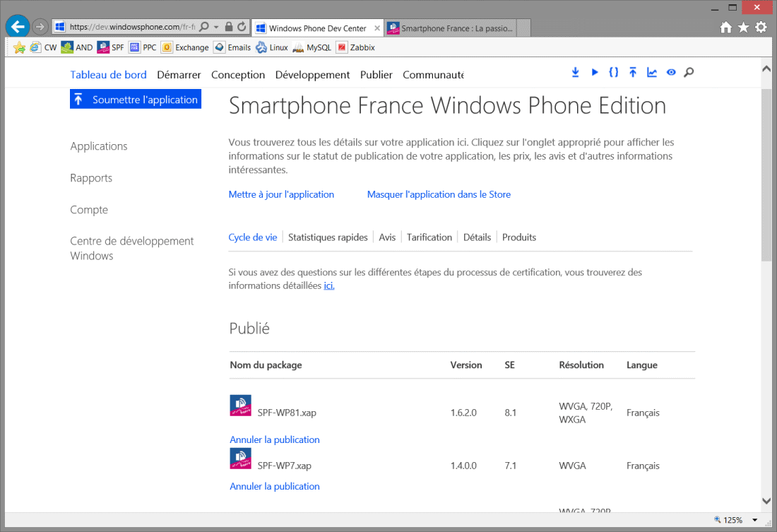The width and height of the screenshot is (777, 532).
Task: Open the Linux favorite
Action: pyautogui.click(x=271, y=47)
